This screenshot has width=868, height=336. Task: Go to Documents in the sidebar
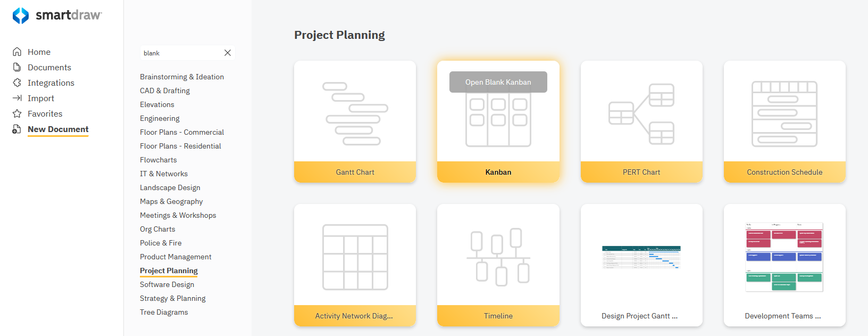[49, 67]
